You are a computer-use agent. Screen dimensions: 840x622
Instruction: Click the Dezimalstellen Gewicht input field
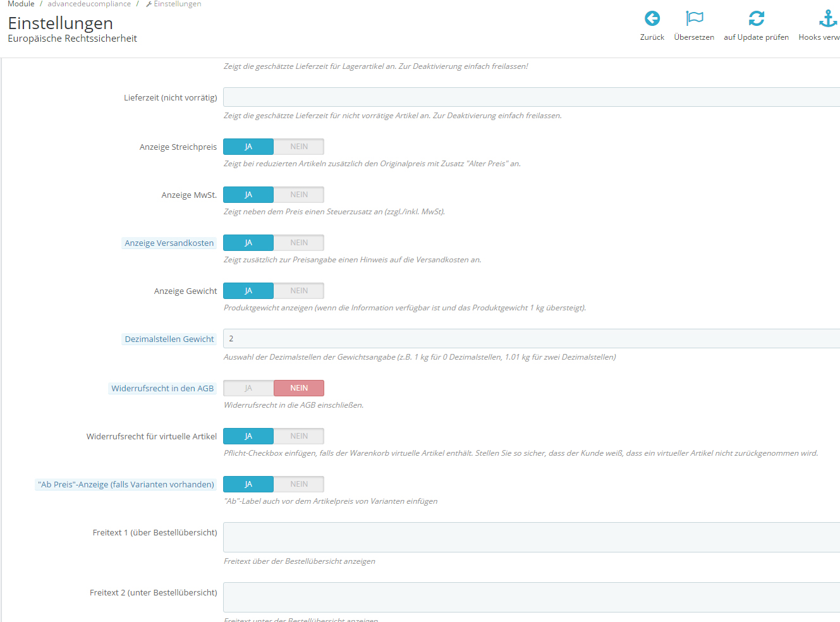(532, 339)
